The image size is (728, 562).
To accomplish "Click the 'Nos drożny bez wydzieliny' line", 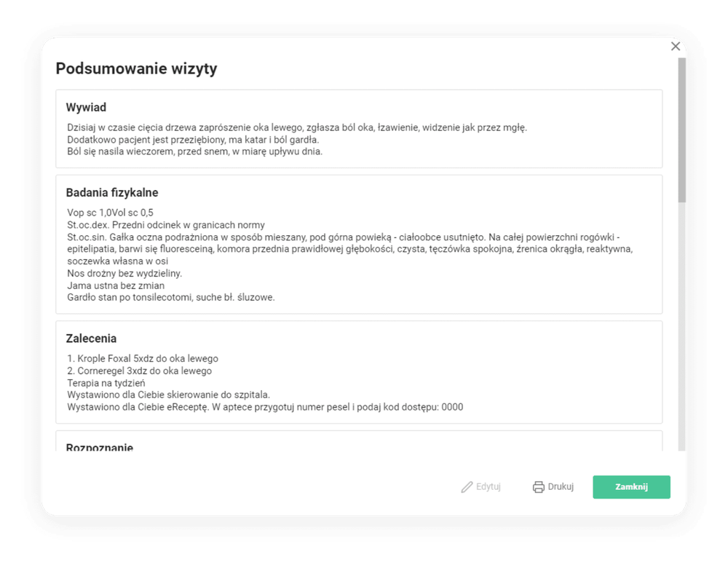I will pos(124,274).
